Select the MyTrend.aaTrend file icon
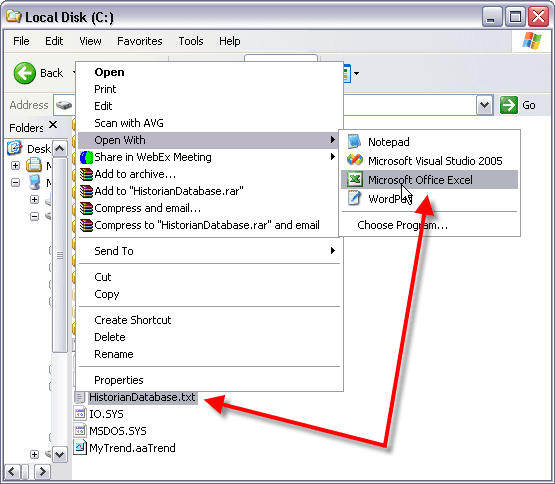Viewport: 555px width, 484px height. pyautogui.click(x=80, y=448)
